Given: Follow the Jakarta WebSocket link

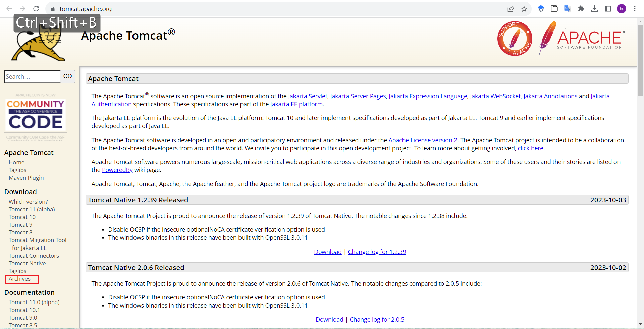Looking at the screenshot, I should tap(495, 96).
